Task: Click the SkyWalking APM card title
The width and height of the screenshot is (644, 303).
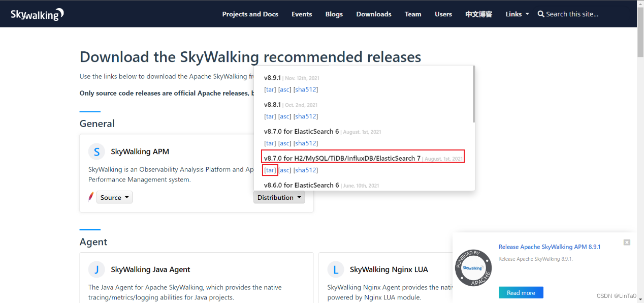Action: 140,151
